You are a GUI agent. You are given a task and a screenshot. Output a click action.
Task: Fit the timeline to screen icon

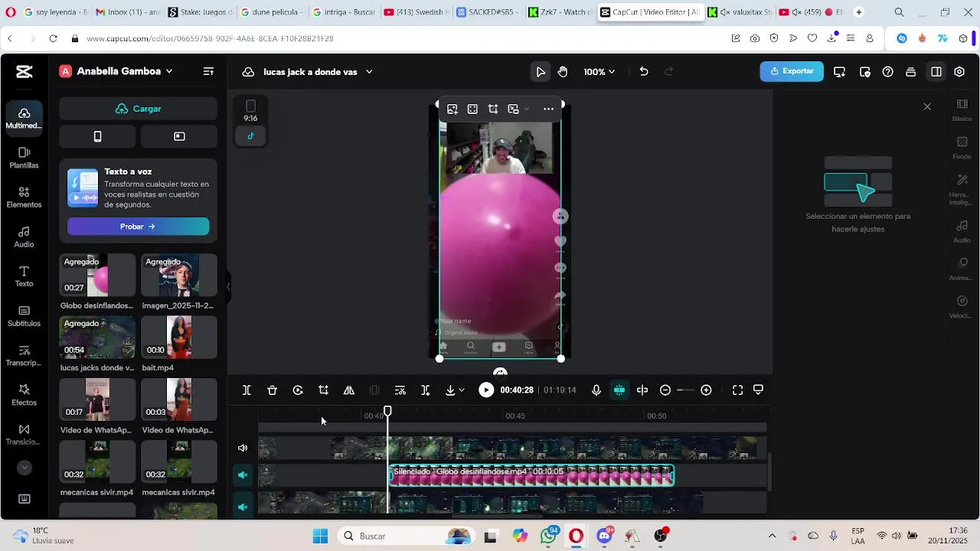737,390
